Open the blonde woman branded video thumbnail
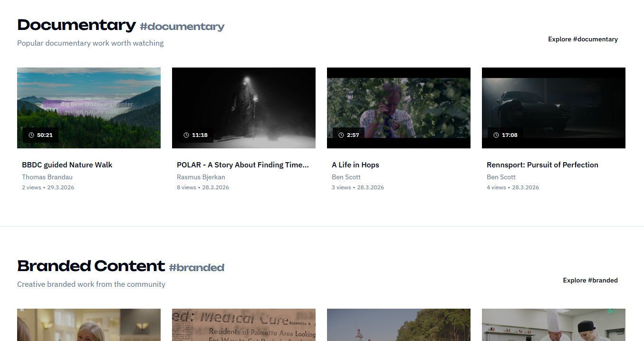Viewport: 644px width, 341px height. [88, 325]
